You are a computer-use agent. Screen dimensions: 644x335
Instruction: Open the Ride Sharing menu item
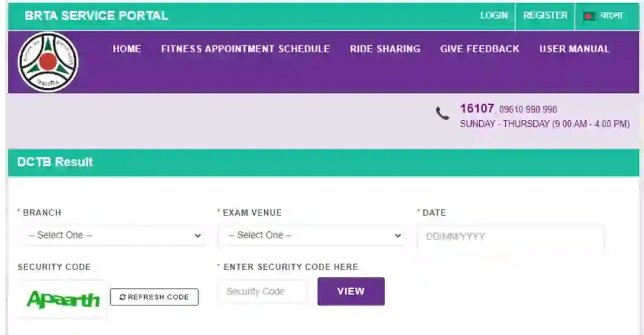(385, 49)
